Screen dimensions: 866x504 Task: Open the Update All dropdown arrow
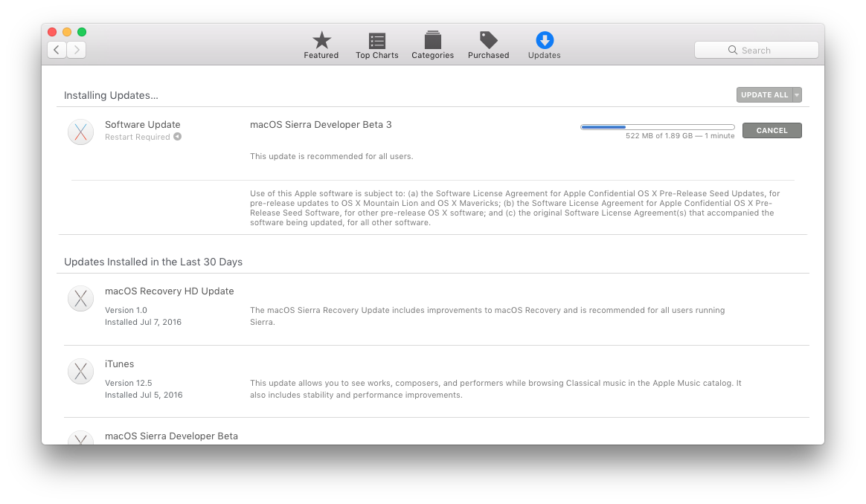coord(797,95)
